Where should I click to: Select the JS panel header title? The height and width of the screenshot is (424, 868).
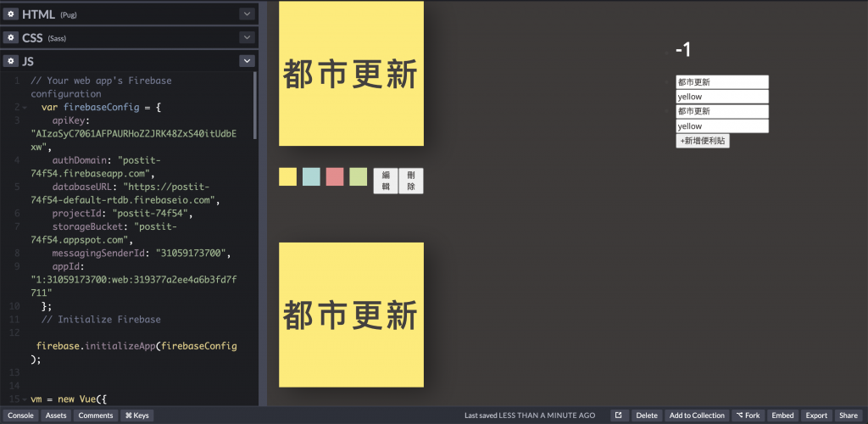click(x=28, y=61)
